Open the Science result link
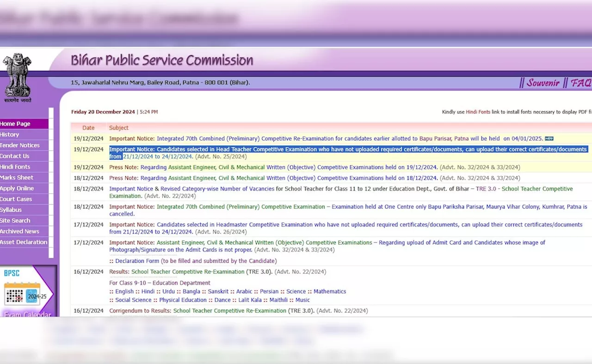Screen dimensions: 592x364 296,291
